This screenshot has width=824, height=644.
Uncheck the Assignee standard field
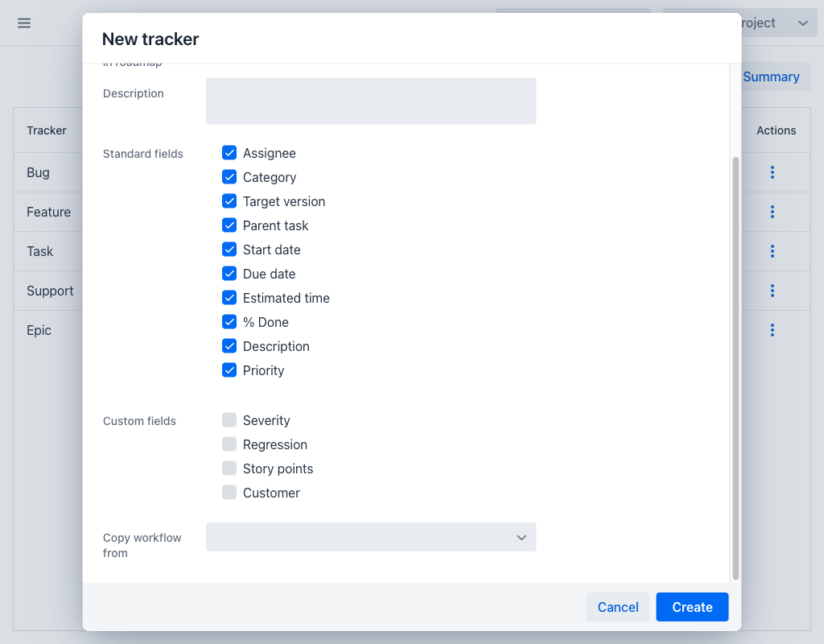click(x=229, y=153)
